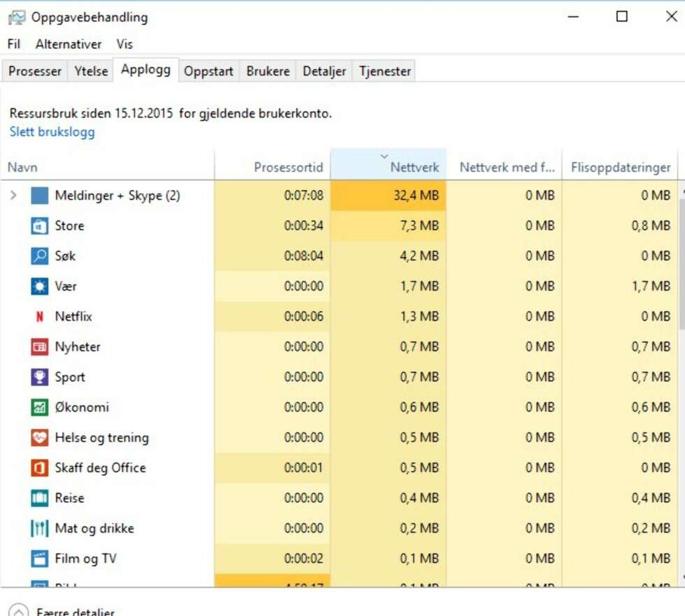Open the Fil menu

[13, 44]
